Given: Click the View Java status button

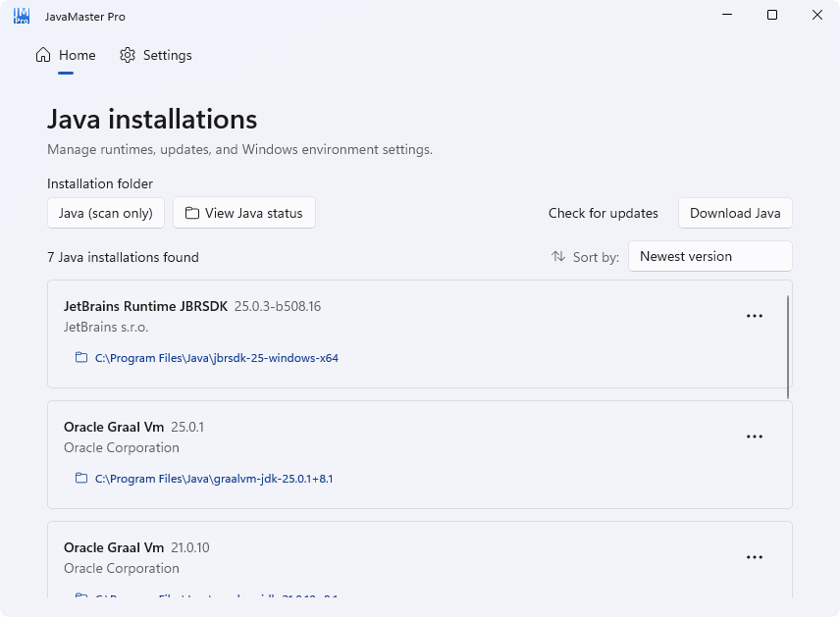Looking at the screenshot, I should point(244,213).
